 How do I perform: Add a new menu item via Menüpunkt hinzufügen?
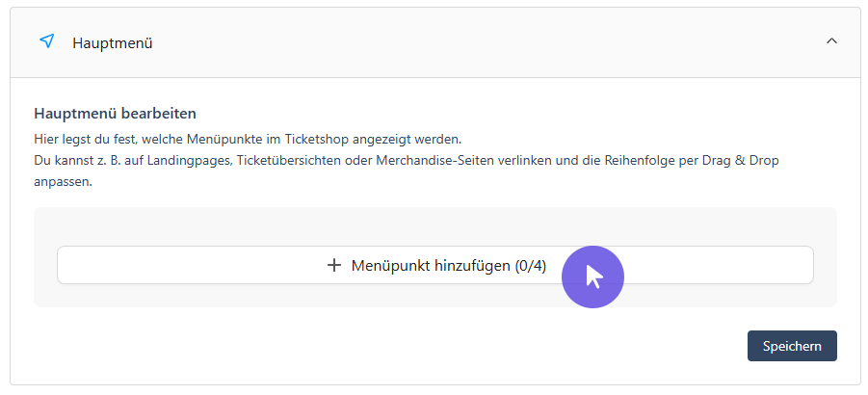click(x=435, y=265)
